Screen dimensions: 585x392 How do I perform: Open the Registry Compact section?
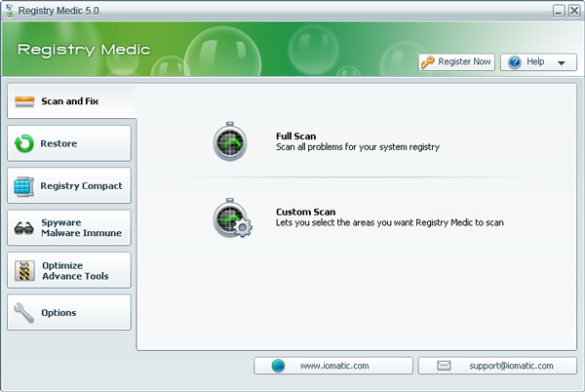pos(69,185)
